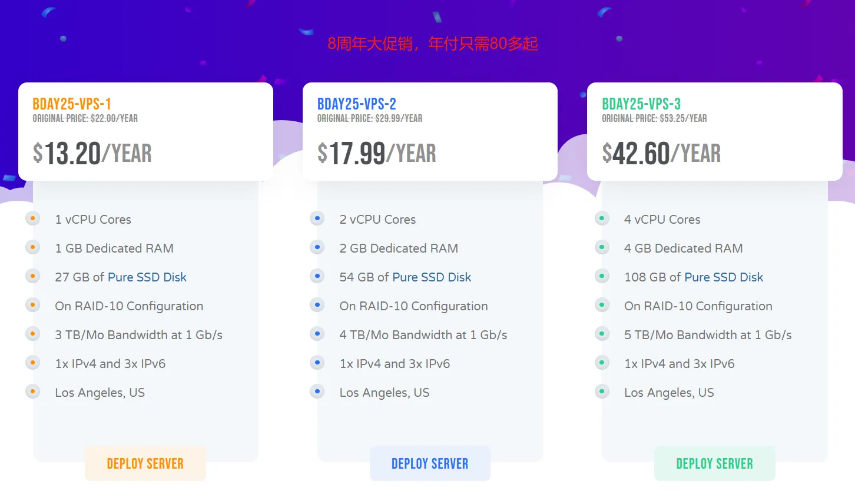Click the blue bullet beside 2 vCPU Cores

click(x=317, y=218)
